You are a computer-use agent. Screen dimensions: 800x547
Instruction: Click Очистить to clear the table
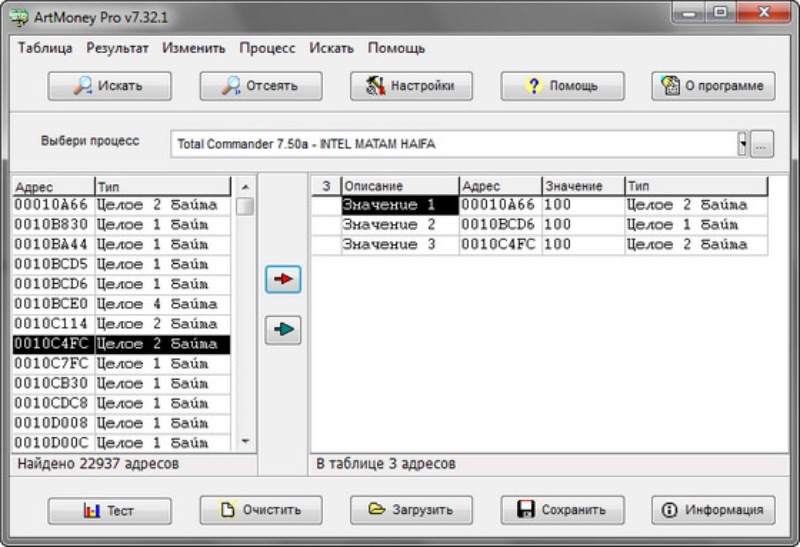click(260, 510)
